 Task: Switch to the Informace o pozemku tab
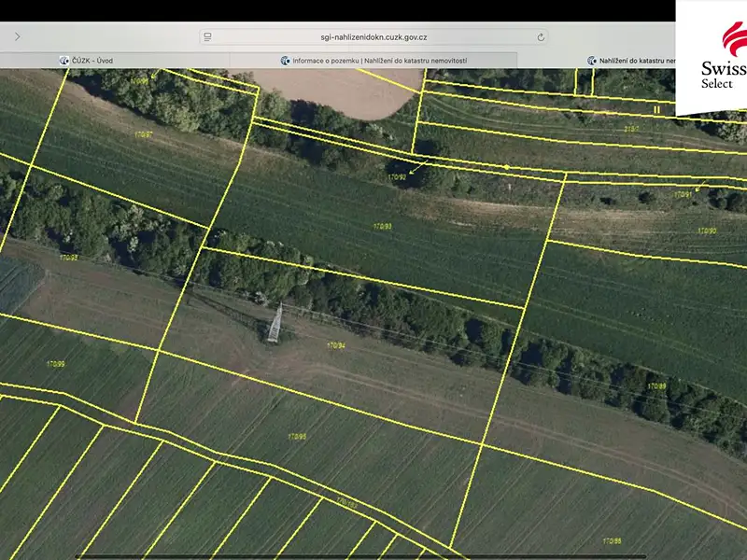point(373,61)
